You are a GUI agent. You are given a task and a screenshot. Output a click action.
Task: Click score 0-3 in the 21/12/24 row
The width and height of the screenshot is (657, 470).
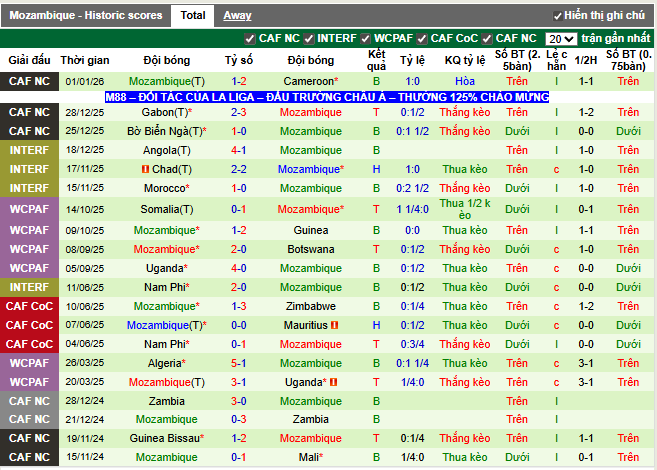[x=239, y=419]
